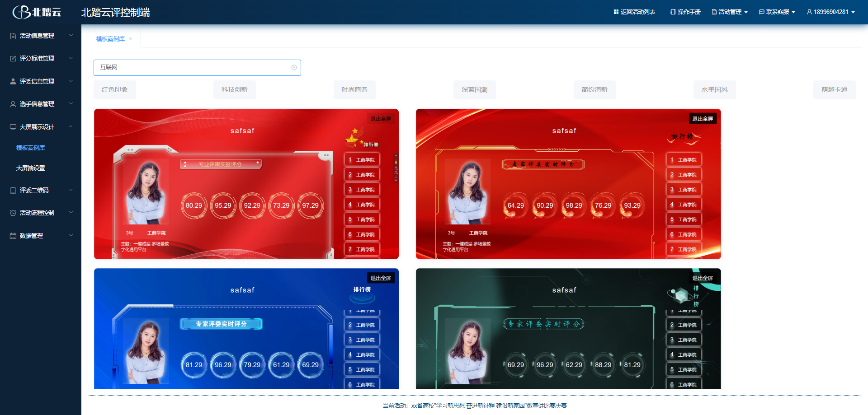Viewport: 868px width, 415px height.
Task: Expand the 评委信息管理 menu chevron
Action: click(x=71, y=81)
